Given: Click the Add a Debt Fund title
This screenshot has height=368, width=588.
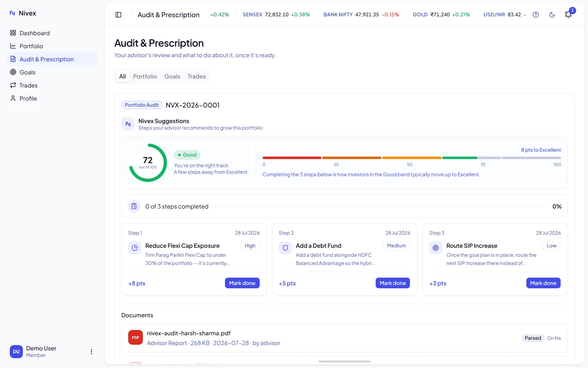Looking at the screenshot, I should point(318,246).
